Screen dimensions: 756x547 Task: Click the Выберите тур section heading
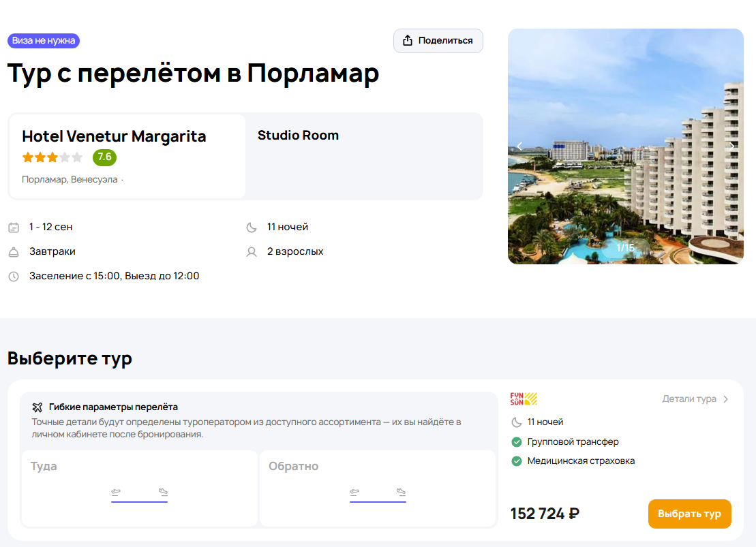coord(70,358)
